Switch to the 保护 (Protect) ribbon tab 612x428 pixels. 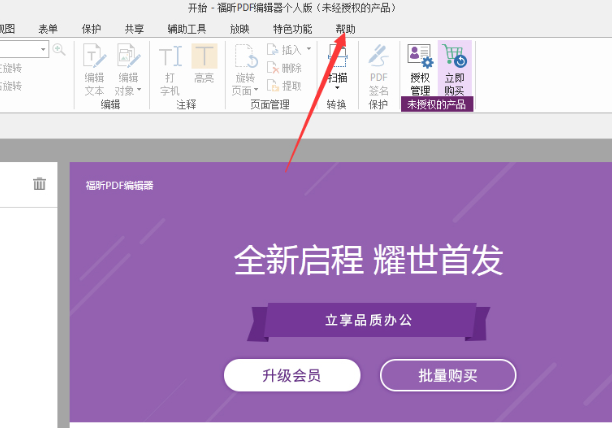tap(91, 29)
